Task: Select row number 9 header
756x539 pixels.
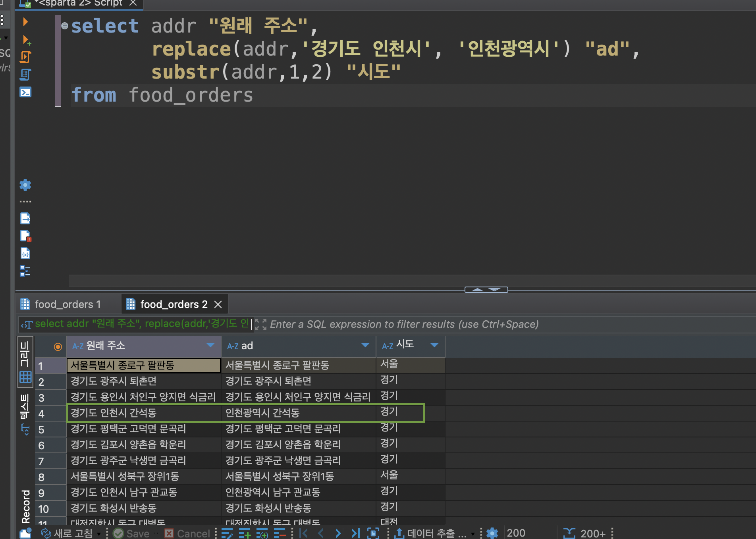Action: (50, 493)
